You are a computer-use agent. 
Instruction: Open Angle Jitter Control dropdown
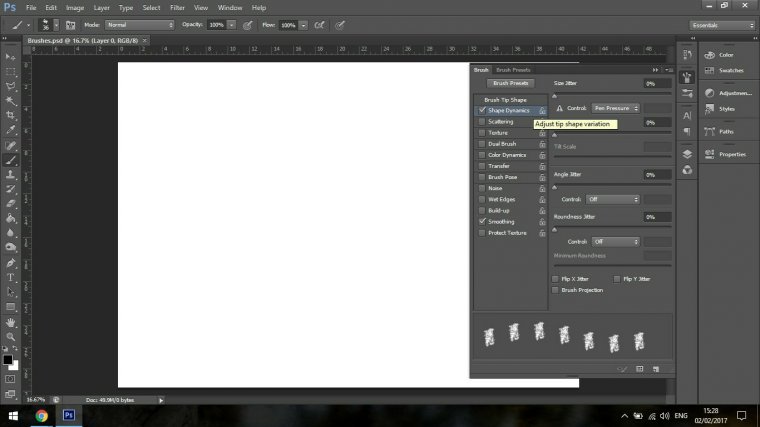point(613,199)
